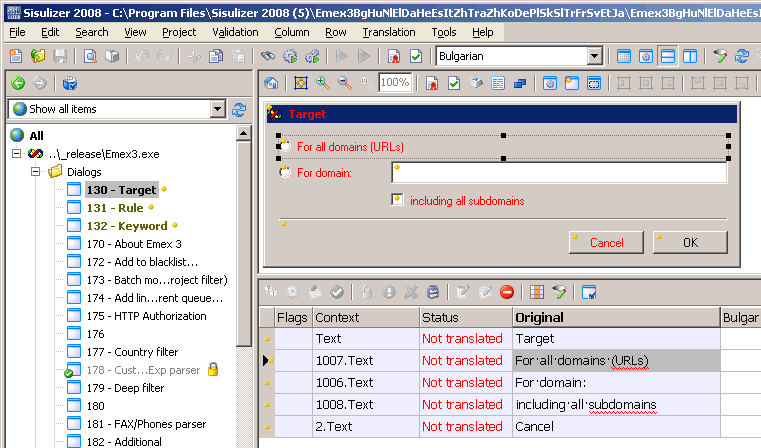The image size is (761, 448).
Task: Open the 'Show all items' filter dropdown
Action: (217, 109)
